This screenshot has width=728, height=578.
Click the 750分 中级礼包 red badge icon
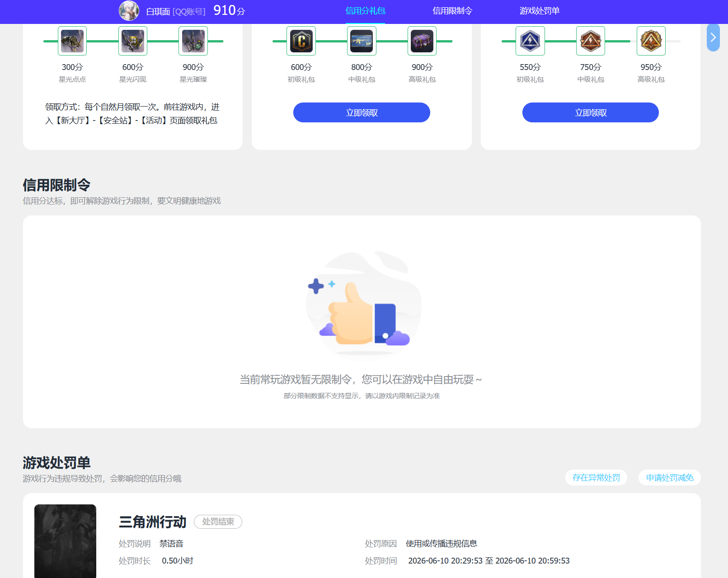[x=591, y=41]
